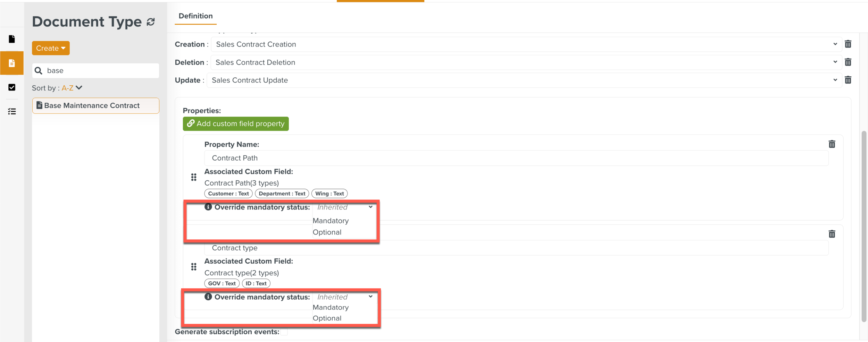Open the task list sidebar icon
Image resolution: width=868 pixels, height=342 pixels.
[x=12, y=111]
